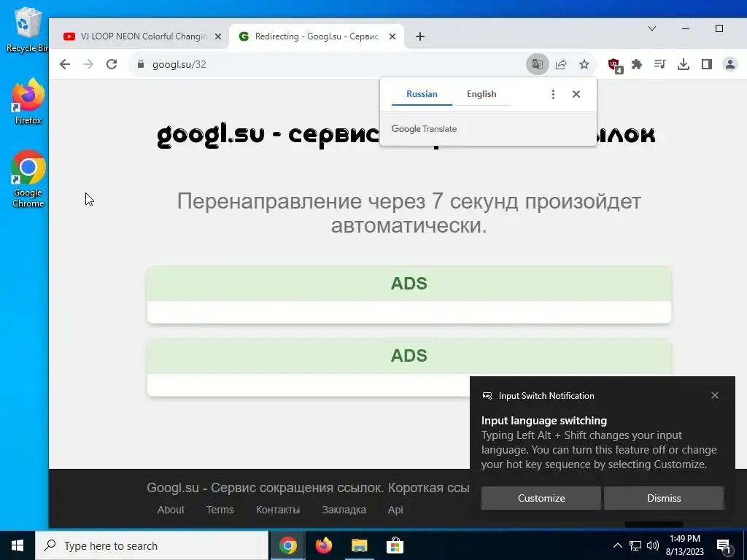Select Russian in the translate popup
Image resolution: width=747 pixels, height=560 pixels.
pyautogui.click(x=422, y=94)
